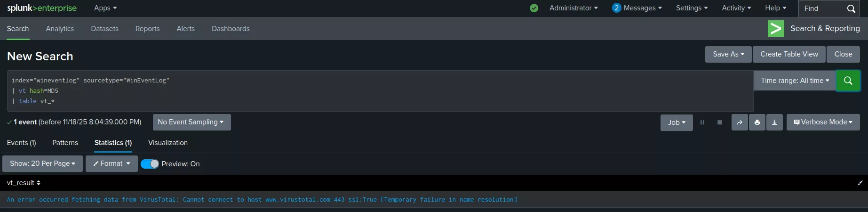The image size is (868, 212).
Task: Open the Verbose Mode dropdown
Action: click(x=823, y=122)
